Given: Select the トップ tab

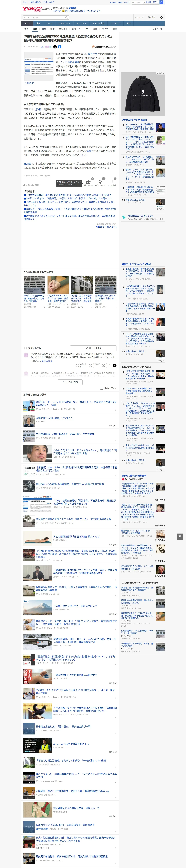Looking at the screenshot, I should click(x=27, y=24).
